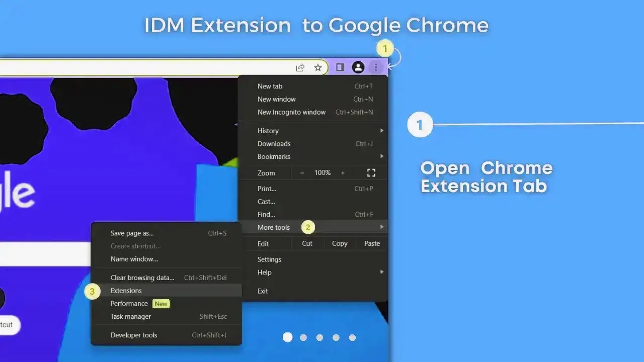Screen dimensions: 644x362
Task: Open the Chrome three-dot menu
Action: [x=376, y=67]
